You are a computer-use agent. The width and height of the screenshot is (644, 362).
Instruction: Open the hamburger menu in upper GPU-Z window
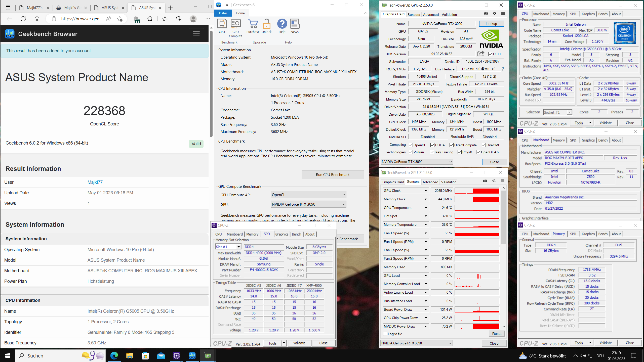(x=503, y=14)
